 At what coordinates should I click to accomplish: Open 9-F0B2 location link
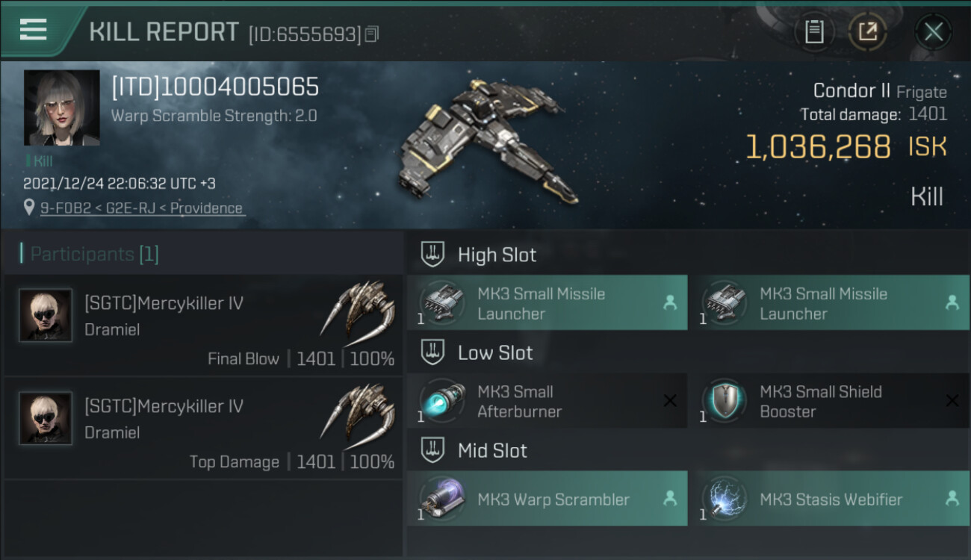[x=142, y=208]
